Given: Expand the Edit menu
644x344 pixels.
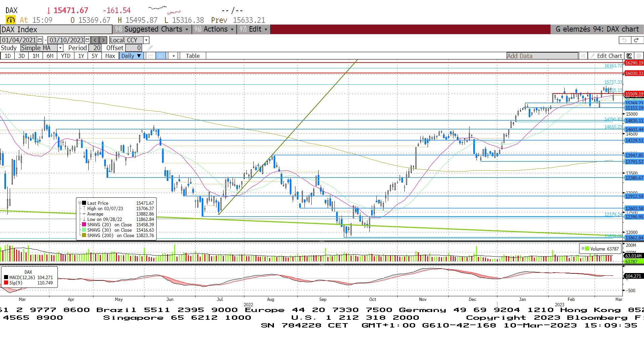Looking at the screenshot, I should point(254,29).
